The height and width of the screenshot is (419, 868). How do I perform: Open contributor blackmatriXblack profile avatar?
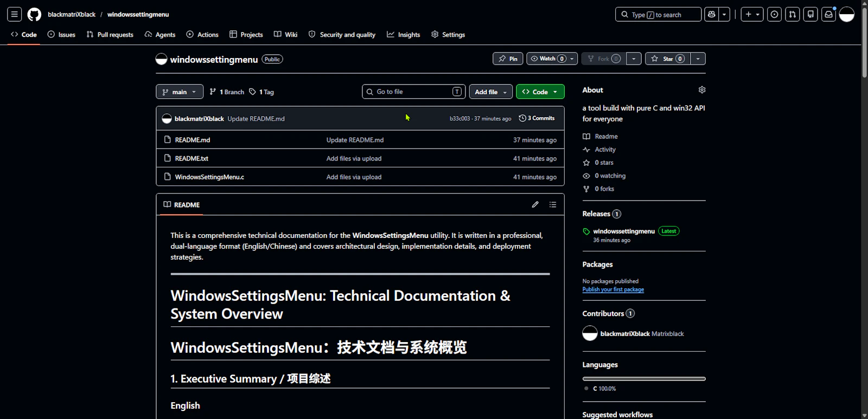(590, 333)
